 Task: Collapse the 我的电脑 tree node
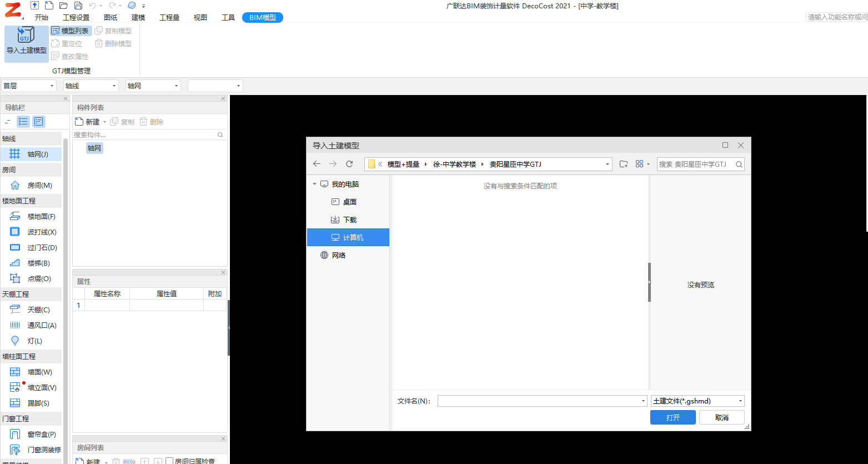pos(315,184)
